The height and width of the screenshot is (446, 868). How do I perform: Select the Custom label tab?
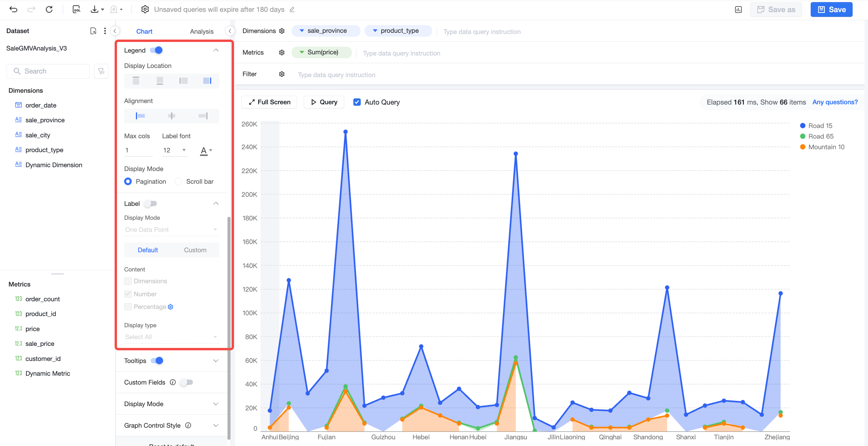195,250
